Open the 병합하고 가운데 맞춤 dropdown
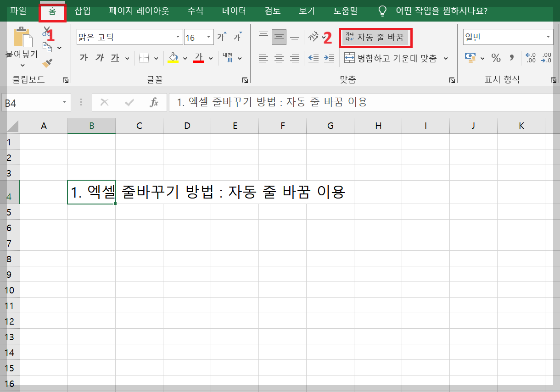The width and height of the screenshot is (560, 392). [x=446, y=58]
